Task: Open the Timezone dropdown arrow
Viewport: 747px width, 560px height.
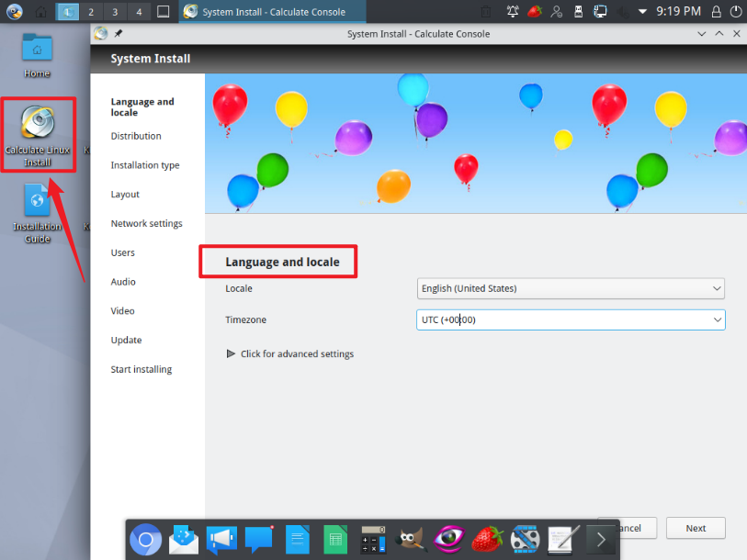Action: 717,319
